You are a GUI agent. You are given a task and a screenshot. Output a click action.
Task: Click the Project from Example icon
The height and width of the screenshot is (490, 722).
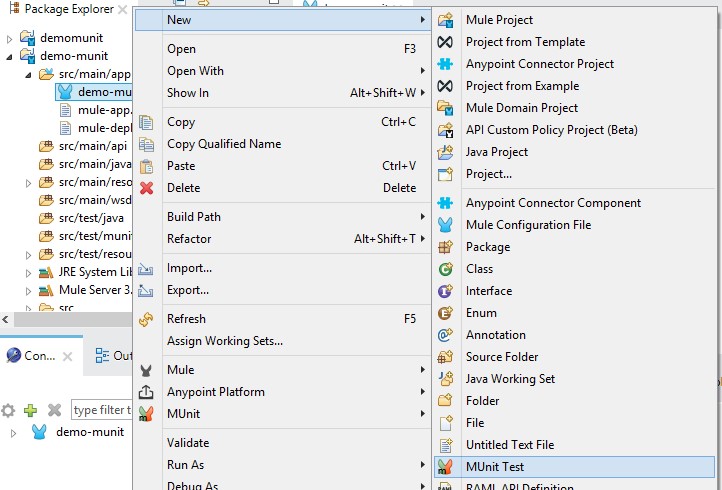[445, 86]
